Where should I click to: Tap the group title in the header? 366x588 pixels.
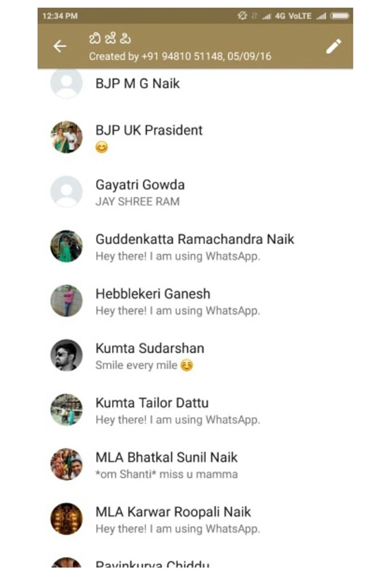click(110, 40)
